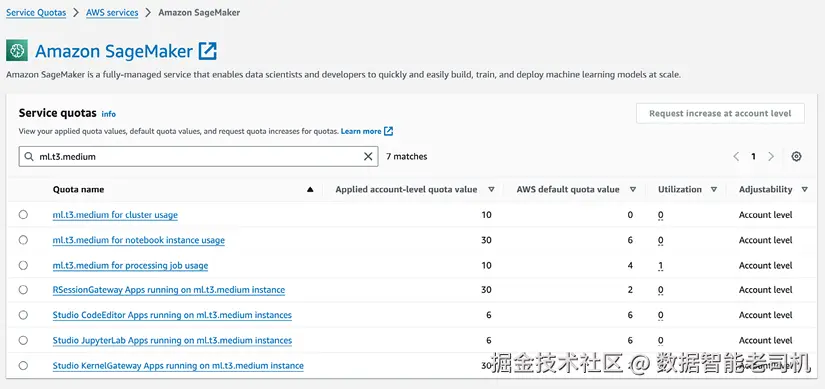The width and height of the screenshot is (825, 389).
Task: Sort by AWS default quota value
Action: (x=633, y=189)
